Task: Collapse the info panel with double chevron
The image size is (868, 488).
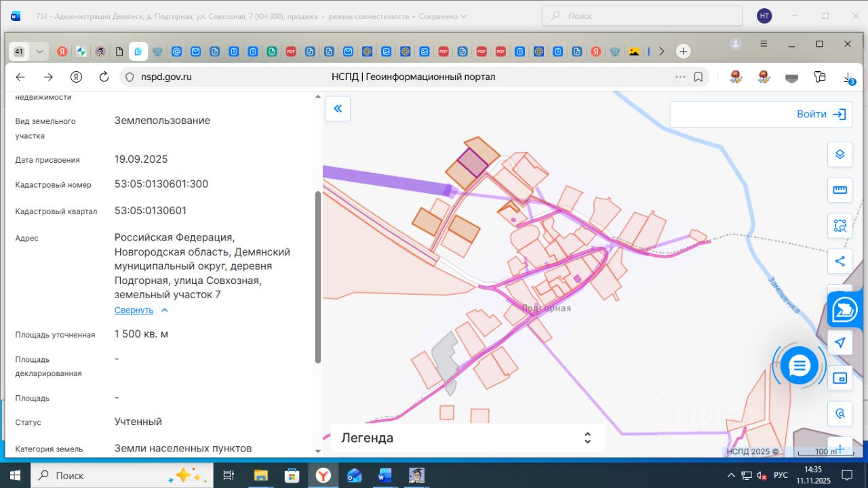Action: tap(338, 108)
